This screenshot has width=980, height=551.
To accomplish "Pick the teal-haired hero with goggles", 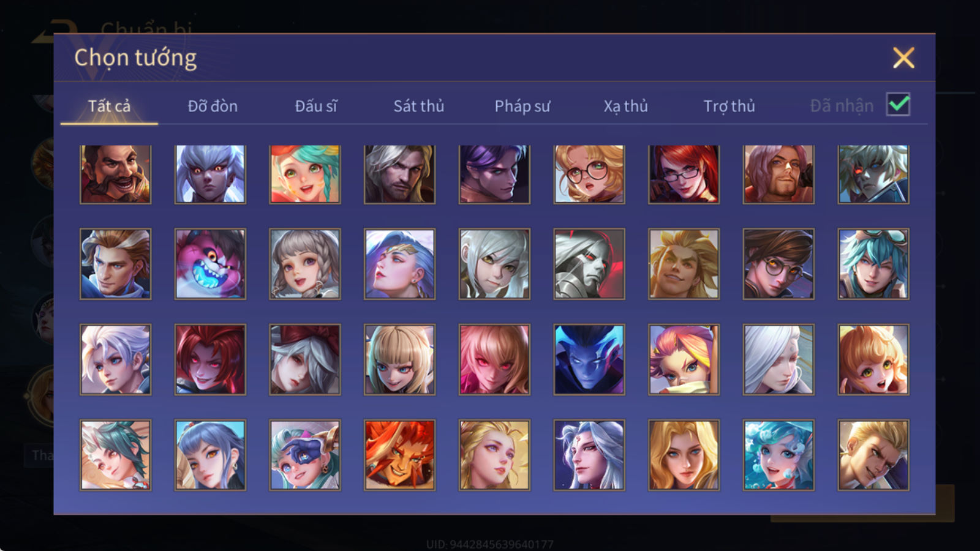I will pos(873,264).
